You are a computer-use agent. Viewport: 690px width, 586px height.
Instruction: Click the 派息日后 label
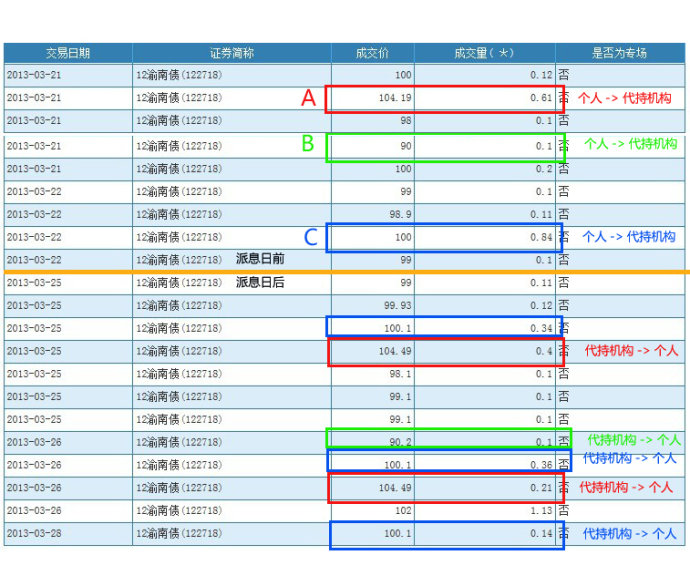[x=260, y=283]
